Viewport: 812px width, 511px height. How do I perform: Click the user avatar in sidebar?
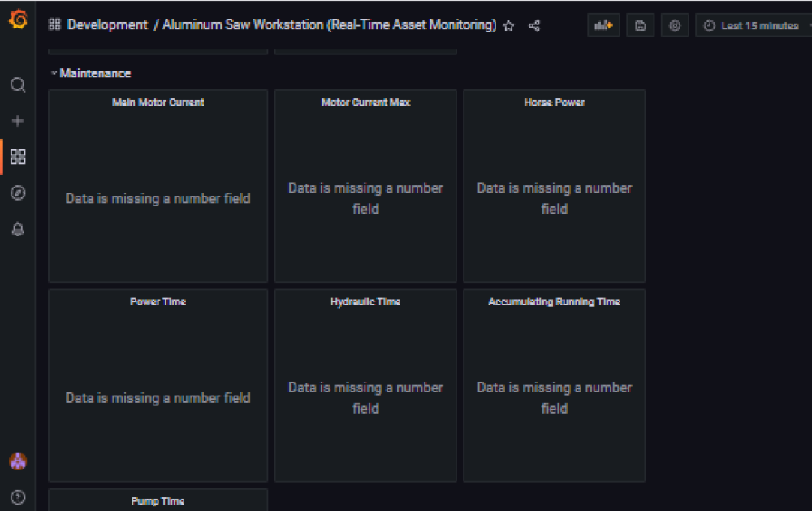tap(18, 461)
